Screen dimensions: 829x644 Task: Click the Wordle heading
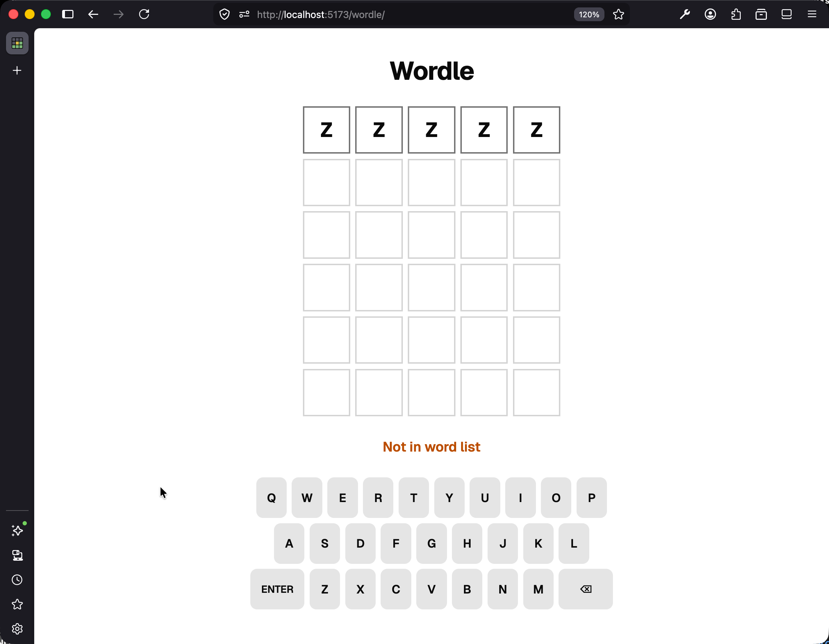pyautogui.click(x=431, y=71)
